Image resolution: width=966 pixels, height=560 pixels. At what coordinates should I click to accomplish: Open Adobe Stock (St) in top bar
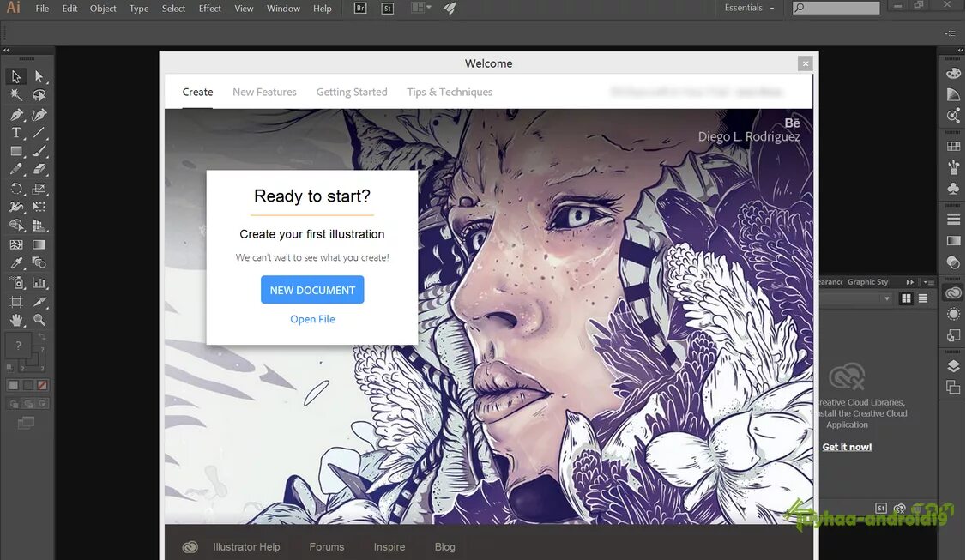(388, 8)
